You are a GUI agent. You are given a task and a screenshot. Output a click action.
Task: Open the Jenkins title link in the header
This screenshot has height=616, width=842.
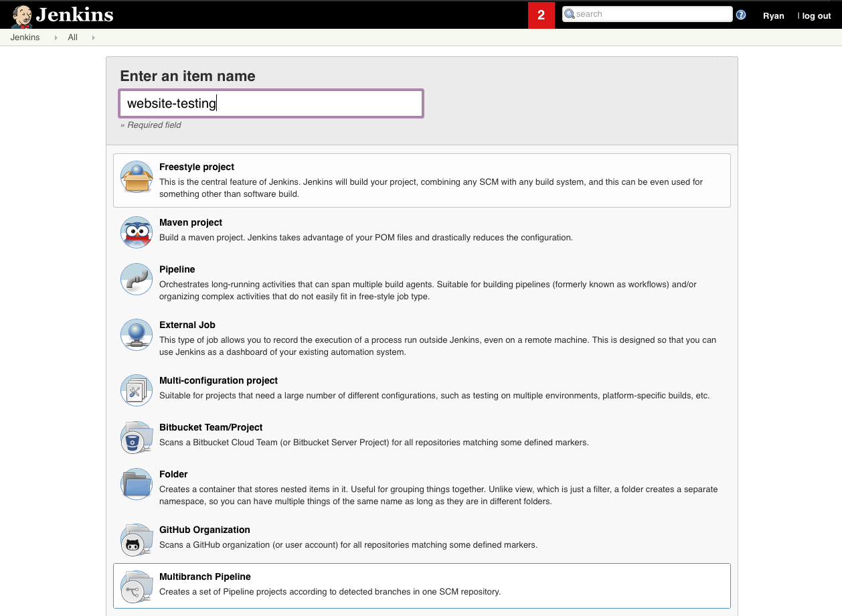point(74,15)
